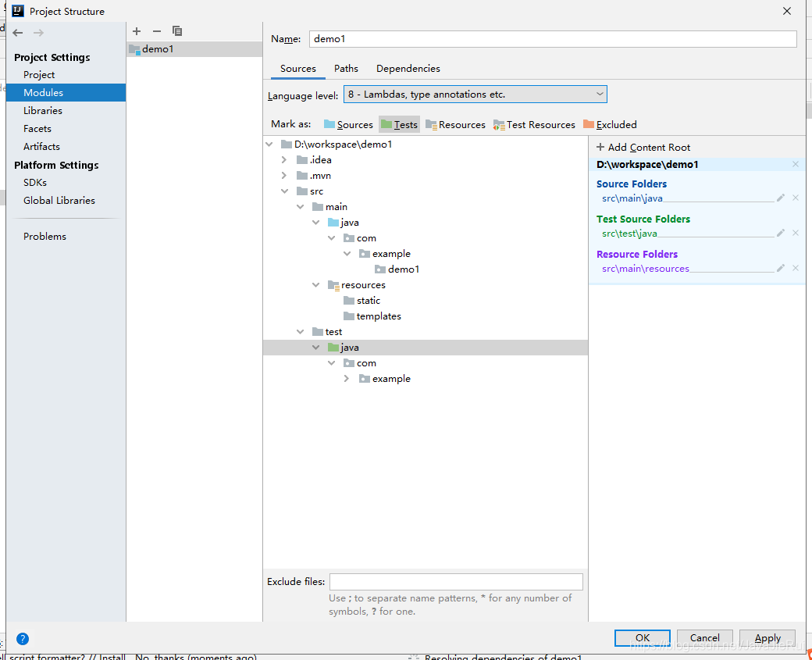Open Modules settings

click(x=66, y=93)
